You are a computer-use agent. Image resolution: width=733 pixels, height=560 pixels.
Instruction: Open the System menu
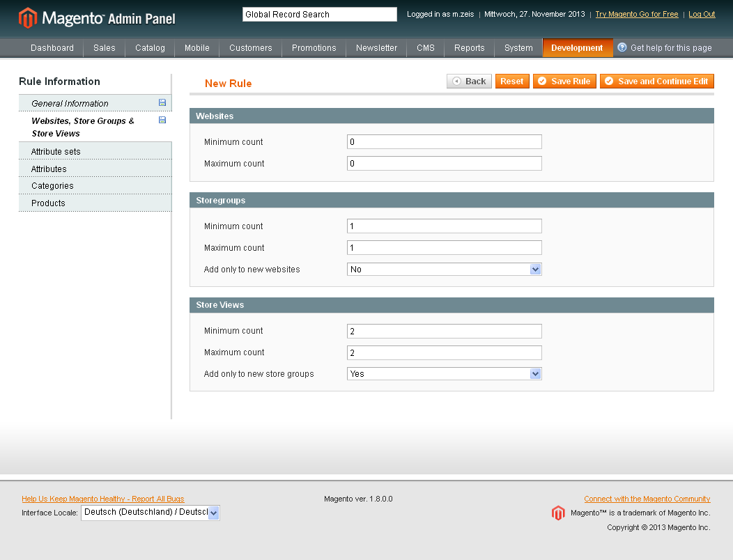pyautogui.click(x=518, y=47)
